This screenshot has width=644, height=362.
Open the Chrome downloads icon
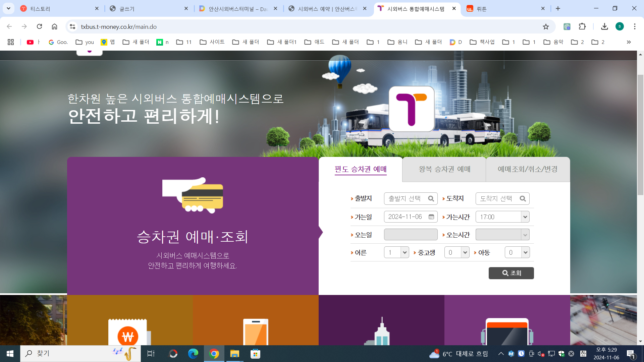[604, 26]
